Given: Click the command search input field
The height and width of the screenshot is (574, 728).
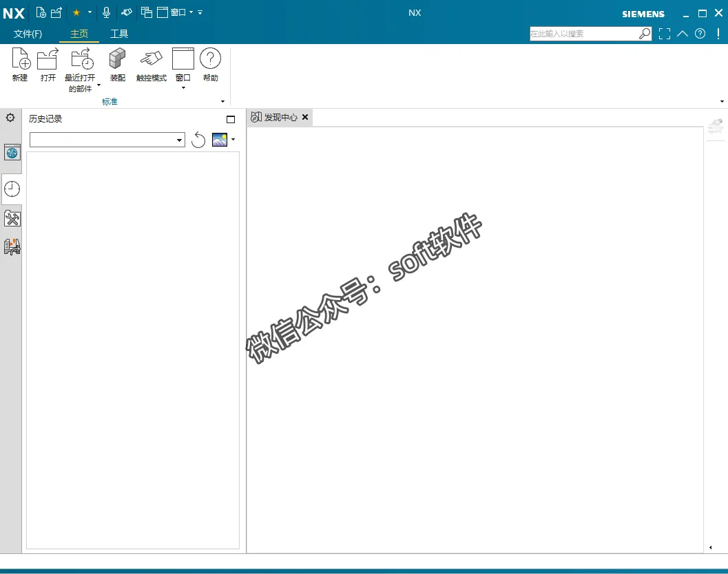Looking at the screenshot, I should pos(584,34).
